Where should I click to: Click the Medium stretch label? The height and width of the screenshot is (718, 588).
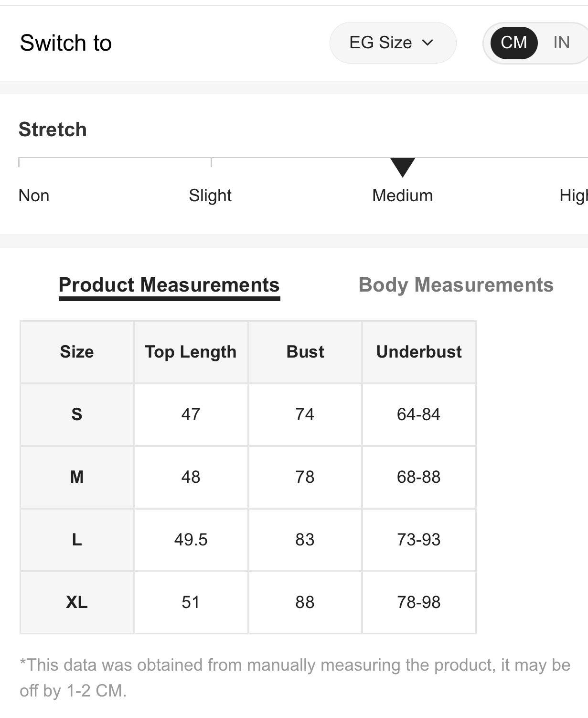402,196
